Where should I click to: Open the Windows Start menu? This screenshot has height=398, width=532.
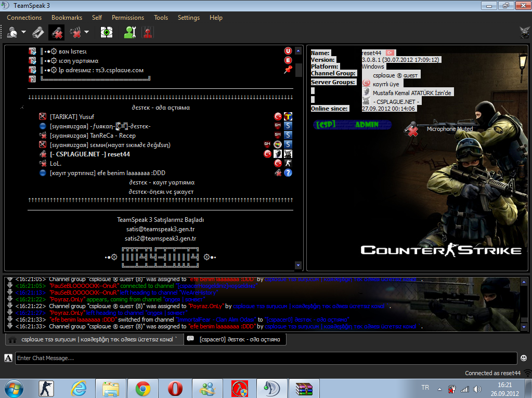point(14,389)
